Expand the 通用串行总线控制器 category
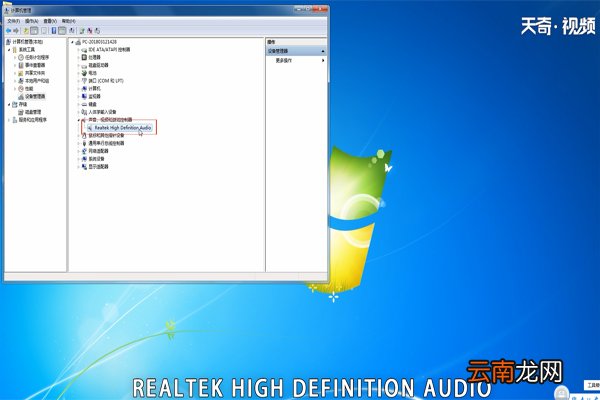This screenshot has height=400, width=600. (x=78, y=143)
